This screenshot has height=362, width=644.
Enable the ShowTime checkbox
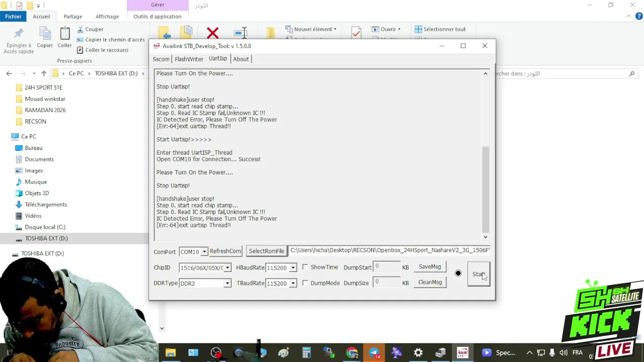pyautogui.click(x=305, y=267)
